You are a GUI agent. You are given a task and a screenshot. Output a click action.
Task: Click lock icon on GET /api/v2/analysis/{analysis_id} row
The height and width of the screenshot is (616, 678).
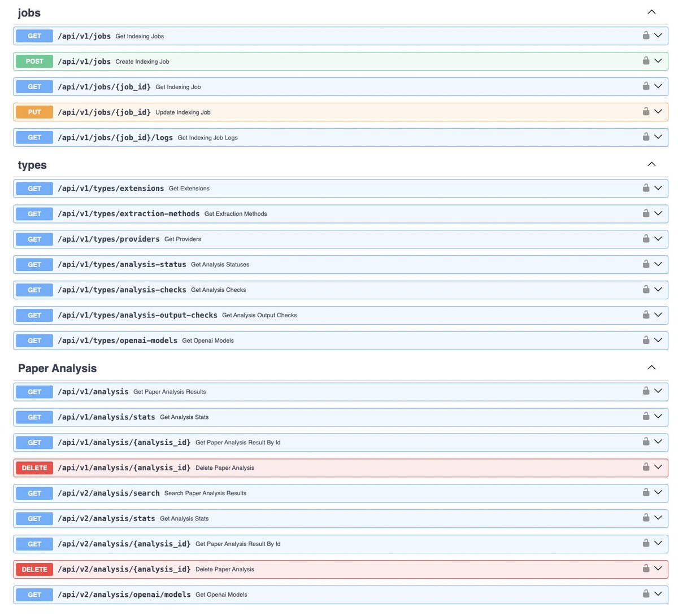pos(646,543)
